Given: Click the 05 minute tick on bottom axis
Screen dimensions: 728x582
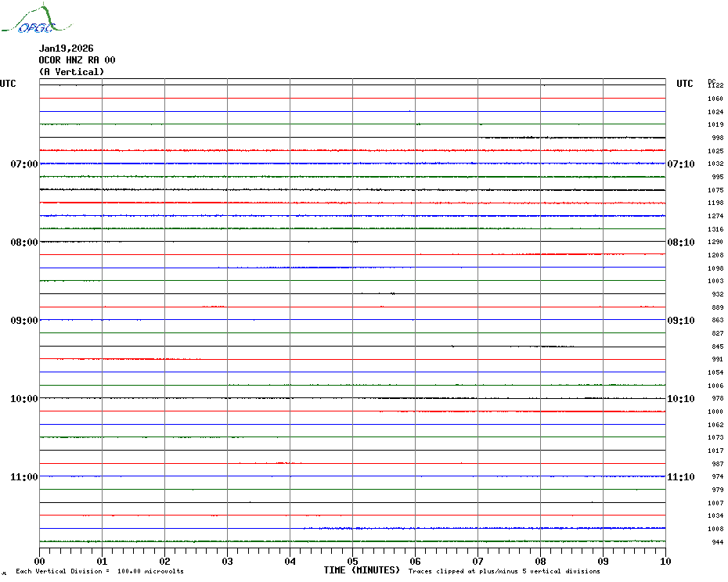Looking at the screenshot, I should pyautogui.click(x=352, y=561).
